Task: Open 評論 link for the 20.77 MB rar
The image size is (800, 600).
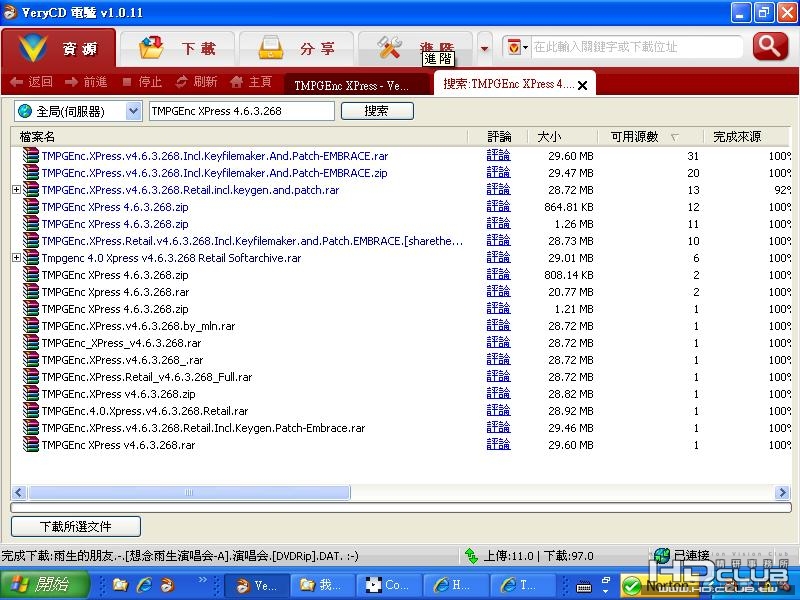Action: (x=498, y=292)
